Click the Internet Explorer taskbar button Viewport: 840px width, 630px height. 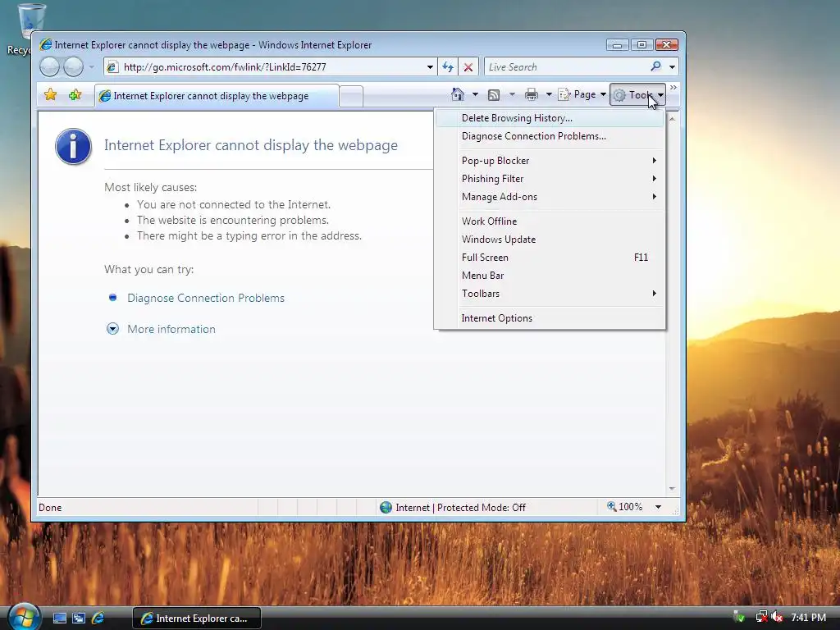click(x=197, y=619)
